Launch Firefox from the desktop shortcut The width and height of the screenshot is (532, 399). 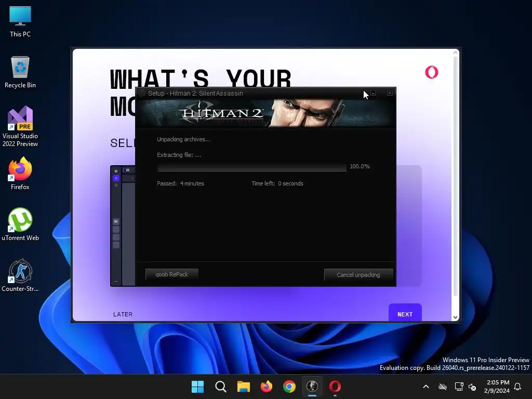click(20, 174)
